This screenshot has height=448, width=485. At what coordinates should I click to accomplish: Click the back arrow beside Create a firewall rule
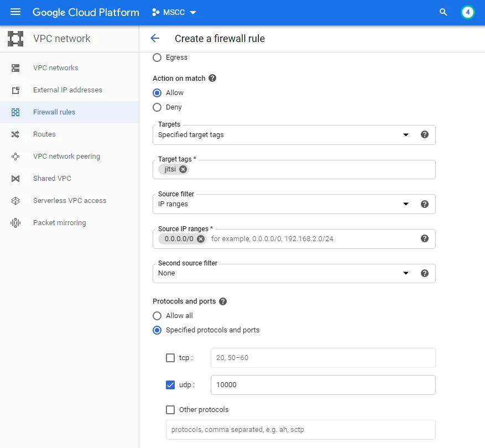[x=155, y=38]
